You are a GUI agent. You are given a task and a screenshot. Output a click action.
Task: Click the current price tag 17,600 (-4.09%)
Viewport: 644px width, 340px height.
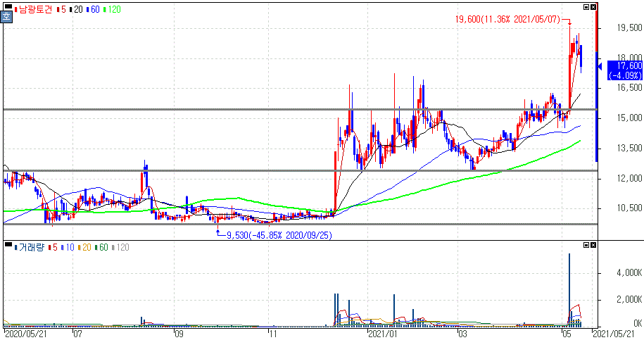[x=626, y=70]
